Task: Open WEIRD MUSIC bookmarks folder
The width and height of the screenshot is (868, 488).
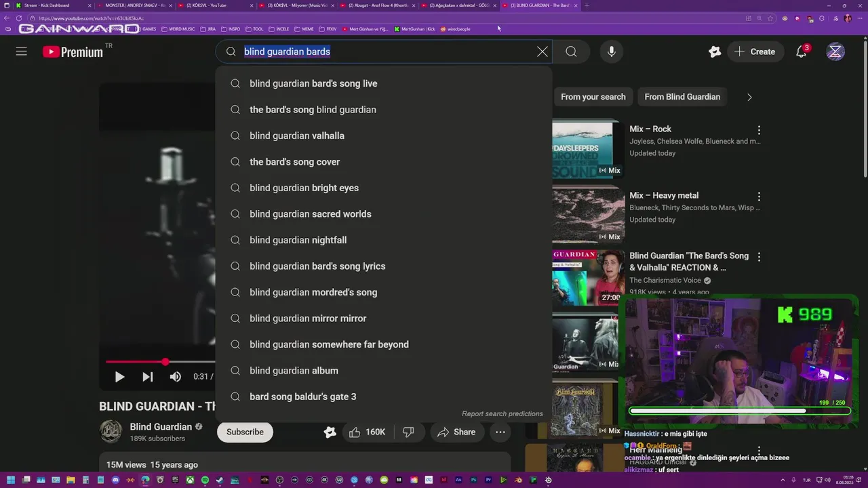Action: point(178,29)
